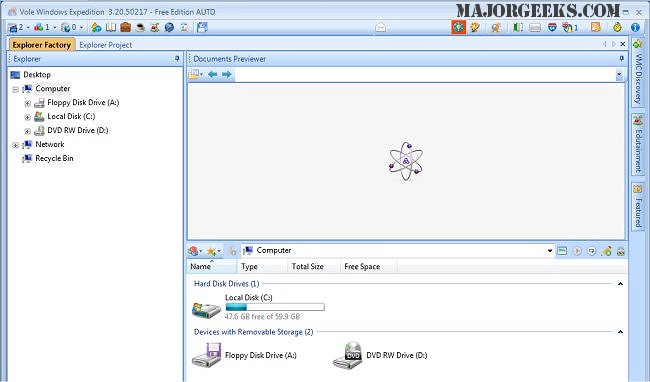Select Network in the Explorer tree
The image size is (650, 382).
tap(50, 144)
